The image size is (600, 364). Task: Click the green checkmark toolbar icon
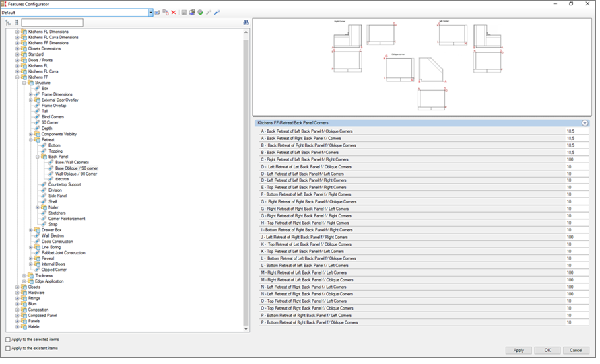coord(200,13)
